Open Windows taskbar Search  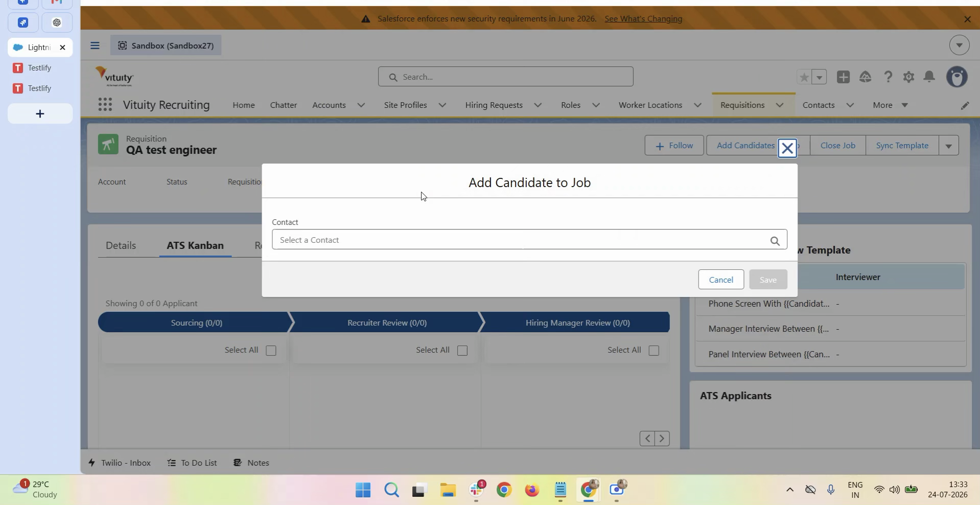[391, 490]
